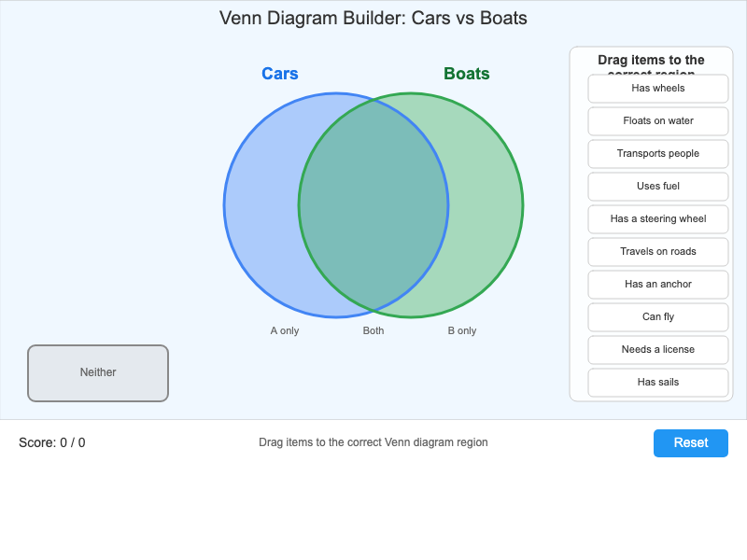Viewport: 747px width, 560px height.
Task: Click the 'B only' label
Action: 461,330
